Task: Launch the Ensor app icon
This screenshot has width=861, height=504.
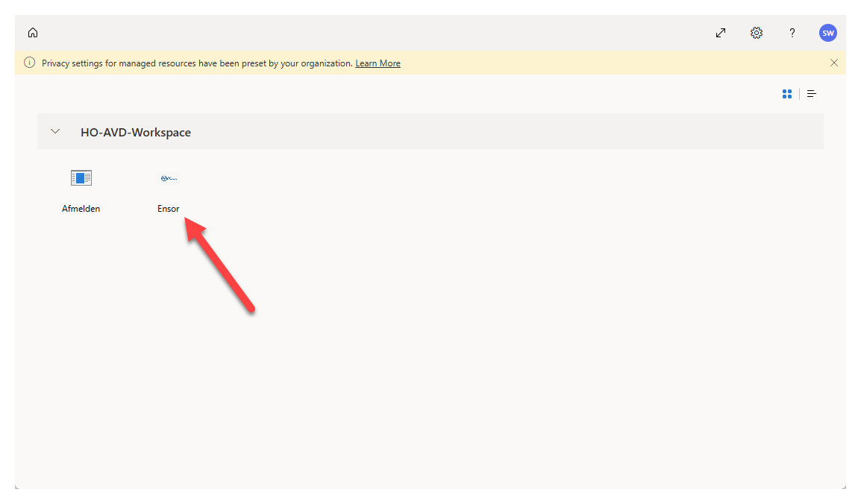Action: coord(169,178)
